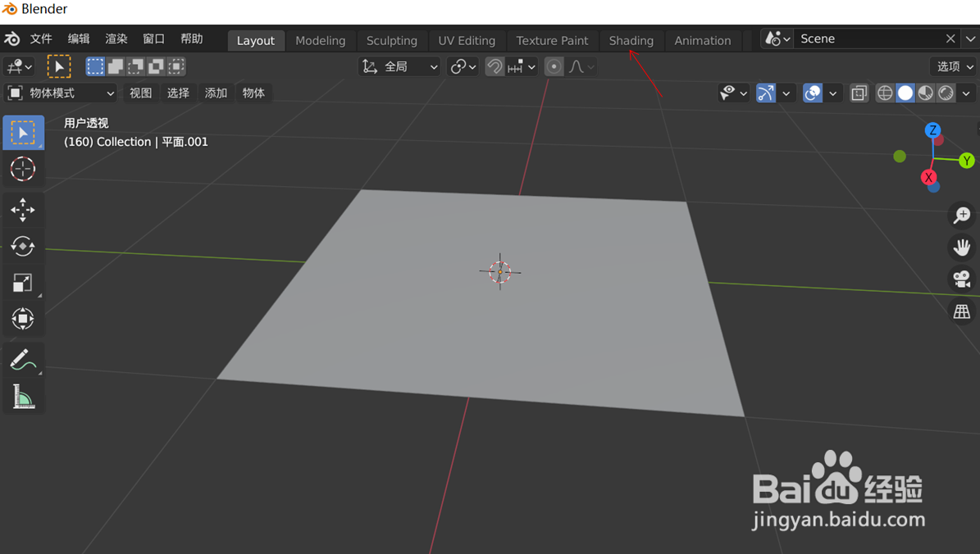Select the Measure tool
Screen dimensions: 980x554
pyautogui.click(x=23, y=397)
